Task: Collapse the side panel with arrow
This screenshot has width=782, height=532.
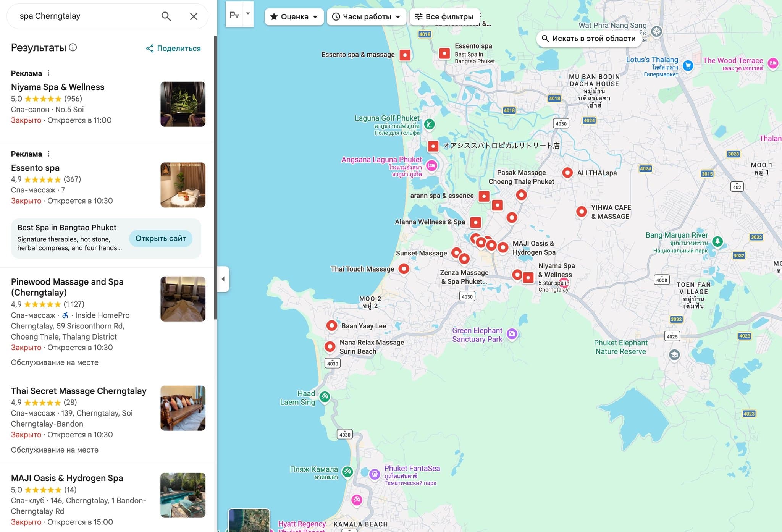Action: (223, 279)
